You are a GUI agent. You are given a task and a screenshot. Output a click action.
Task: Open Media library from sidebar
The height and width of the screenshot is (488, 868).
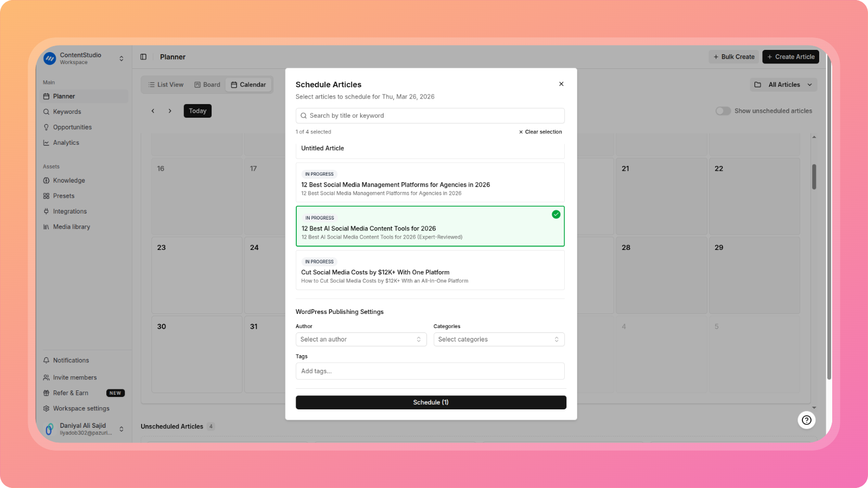click(71, 227)
